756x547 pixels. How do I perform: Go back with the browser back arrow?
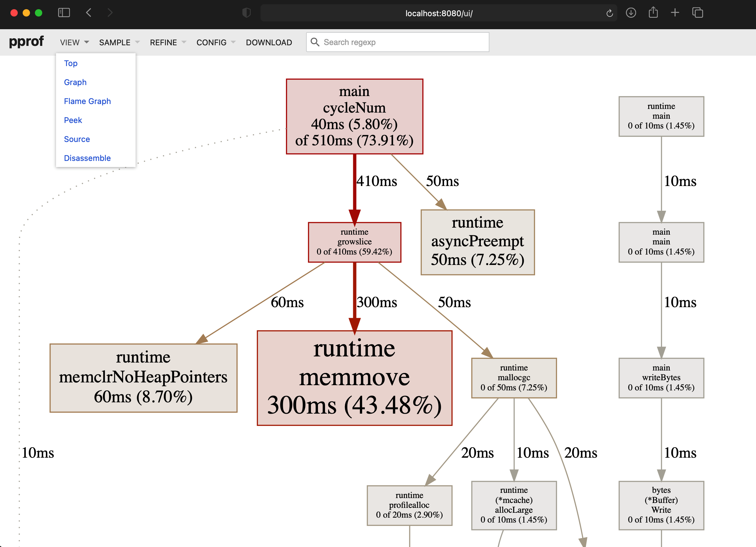89,13
